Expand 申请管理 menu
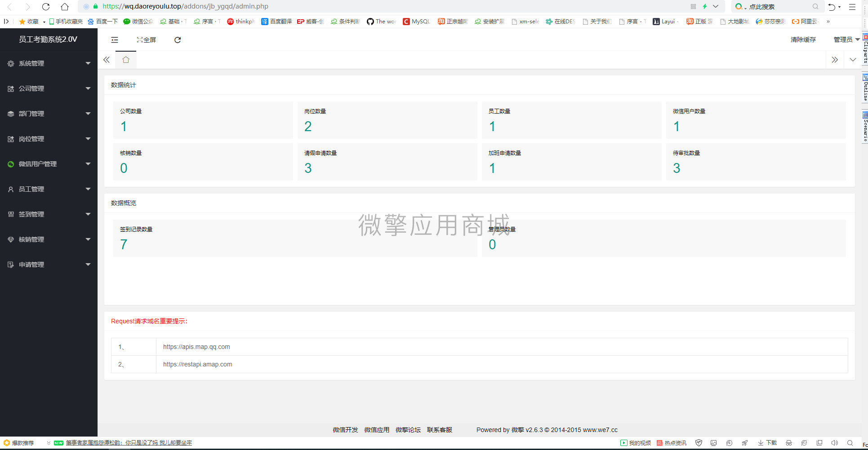The image size is (868, 450). pyautogui.click(x=49, y=265)
